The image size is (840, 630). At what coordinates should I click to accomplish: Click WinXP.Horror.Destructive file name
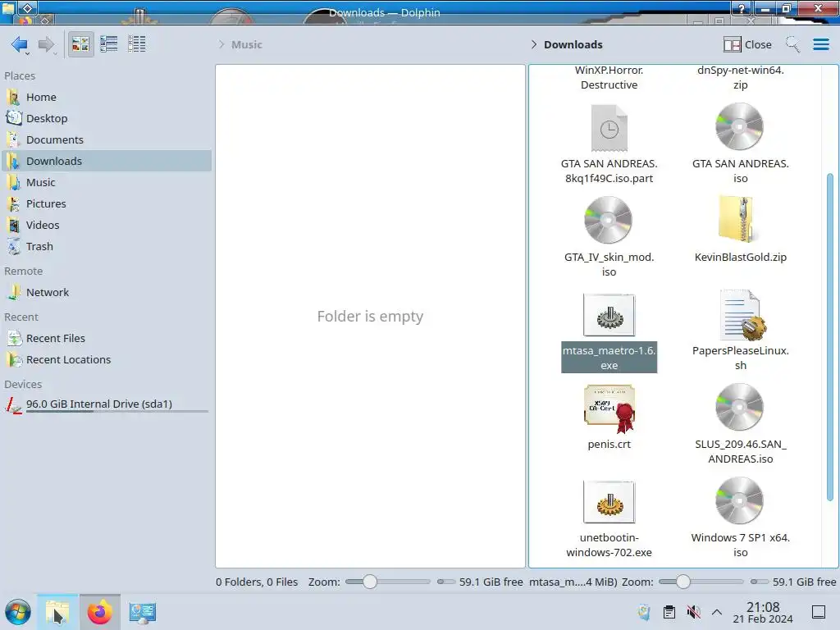[609, 78]
